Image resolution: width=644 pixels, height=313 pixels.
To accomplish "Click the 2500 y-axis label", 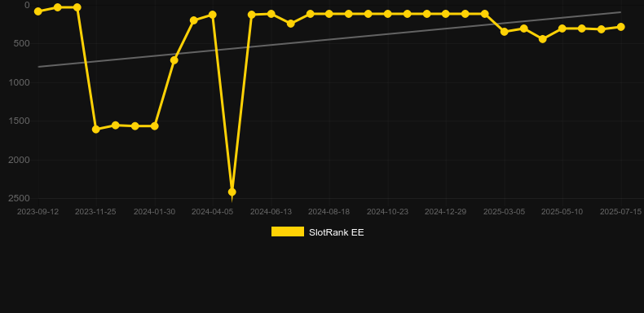I will (x=20, y=198).
